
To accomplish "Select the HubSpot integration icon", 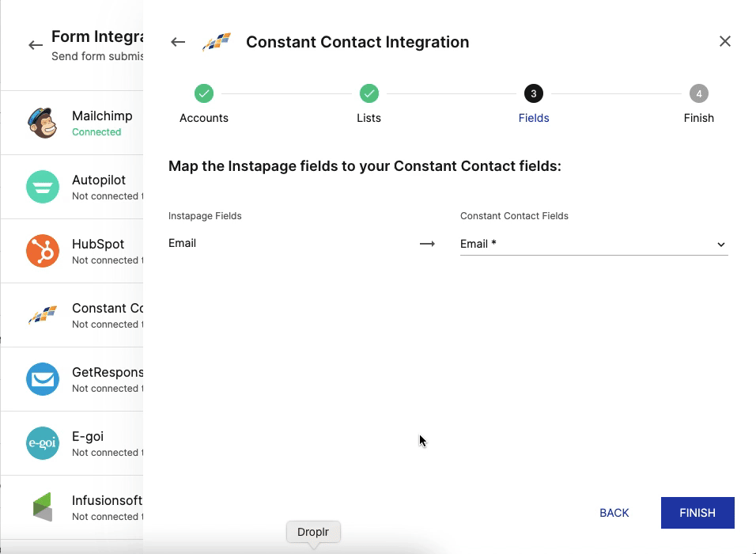I will coord(43,251).
